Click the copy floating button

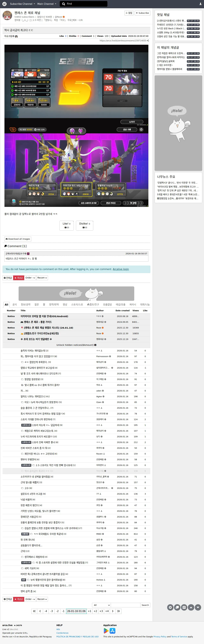(x=177, y=607)
